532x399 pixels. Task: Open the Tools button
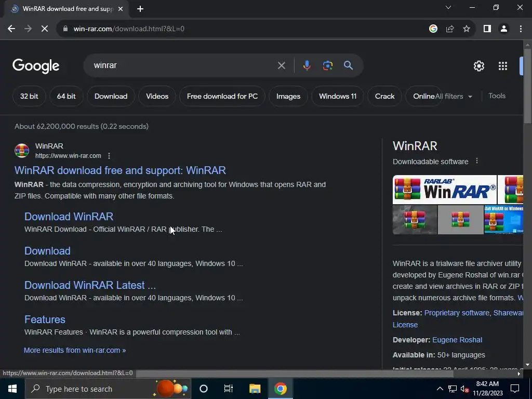tap(497, 96)
